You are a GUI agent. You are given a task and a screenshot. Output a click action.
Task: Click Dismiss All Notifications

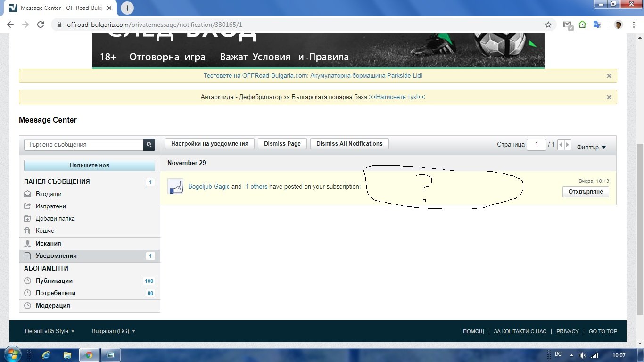coord(349,144)
